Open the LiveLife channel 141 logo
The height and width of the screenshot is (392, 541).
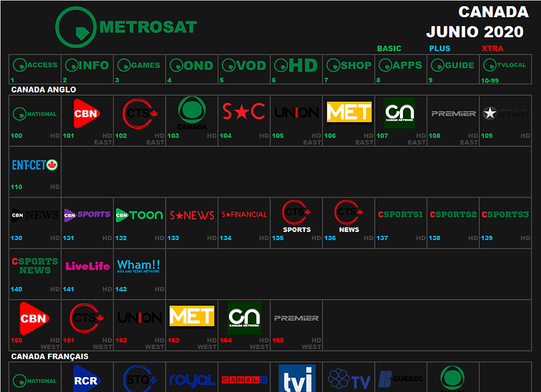(87, 266)
